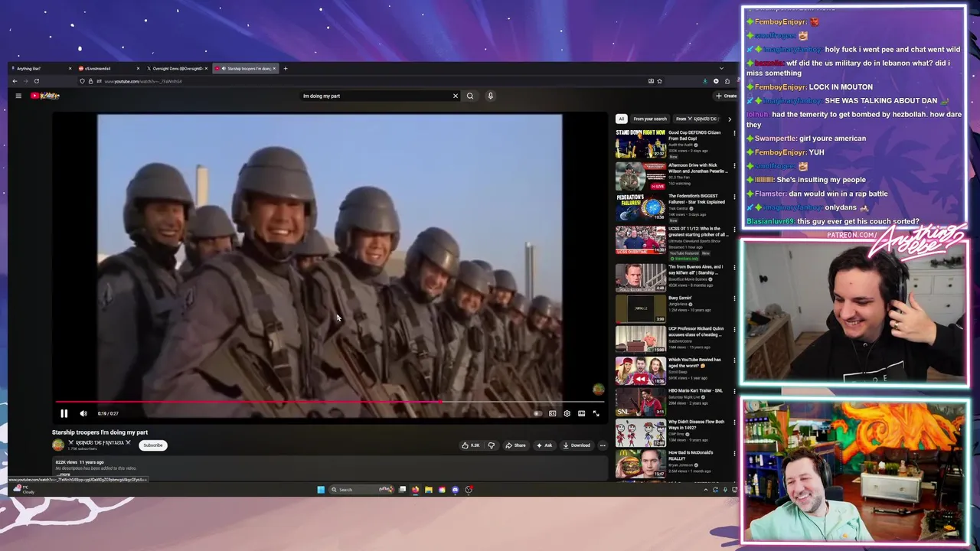Screen dimensions: 980x551
Task: Open options menu for 'Busy Earnin'' video
Action: (734, 298)
